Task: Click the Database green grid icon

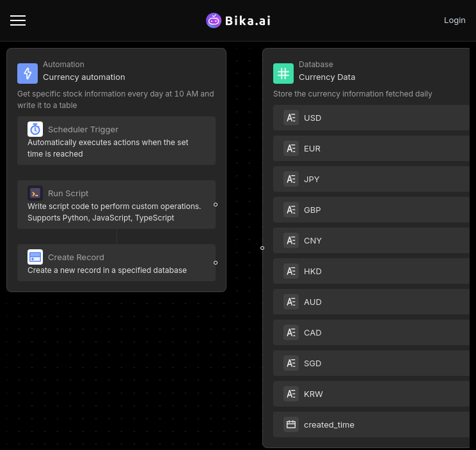Action: click(283, 74)
